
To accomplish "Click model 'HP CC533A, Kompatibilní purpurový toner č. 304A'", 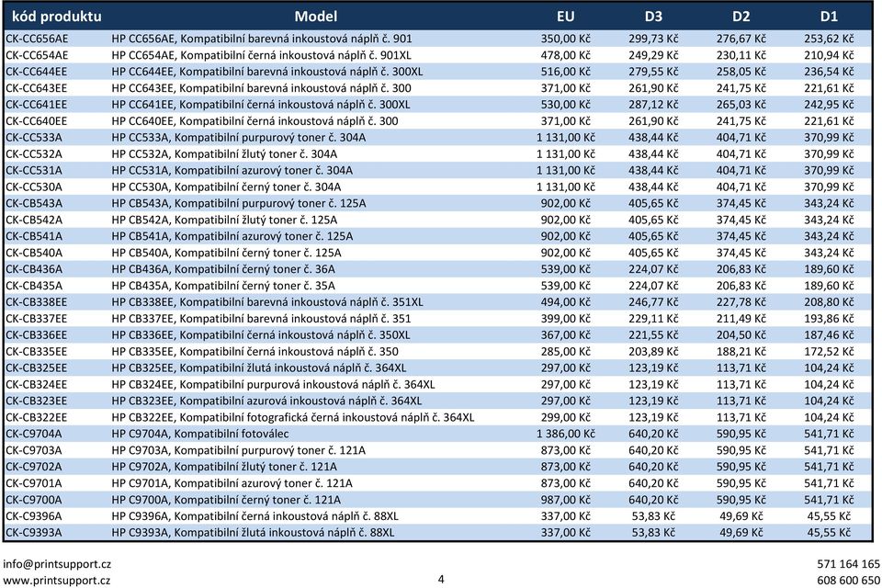I will 239,137.
